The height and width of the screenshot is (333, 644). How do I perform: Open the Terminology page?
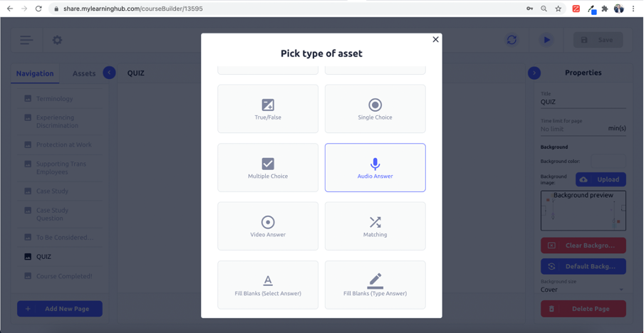[61, 98]
